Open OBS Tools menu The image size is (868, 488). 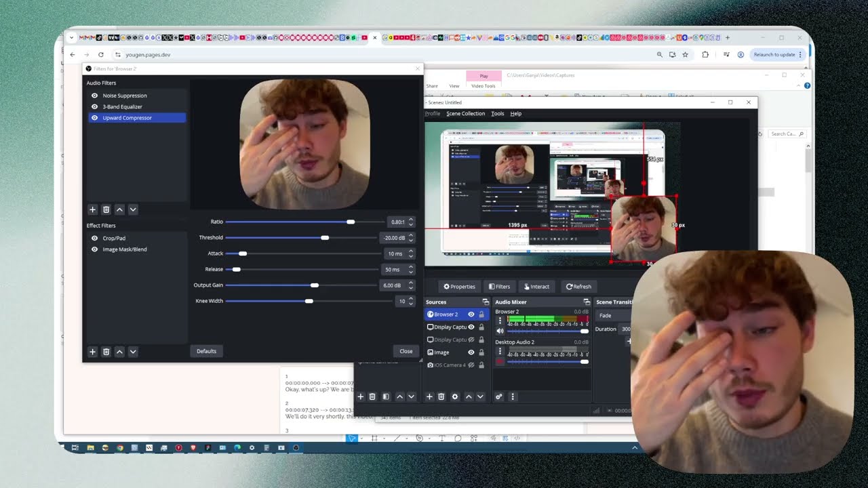click(x=498, y=114)
